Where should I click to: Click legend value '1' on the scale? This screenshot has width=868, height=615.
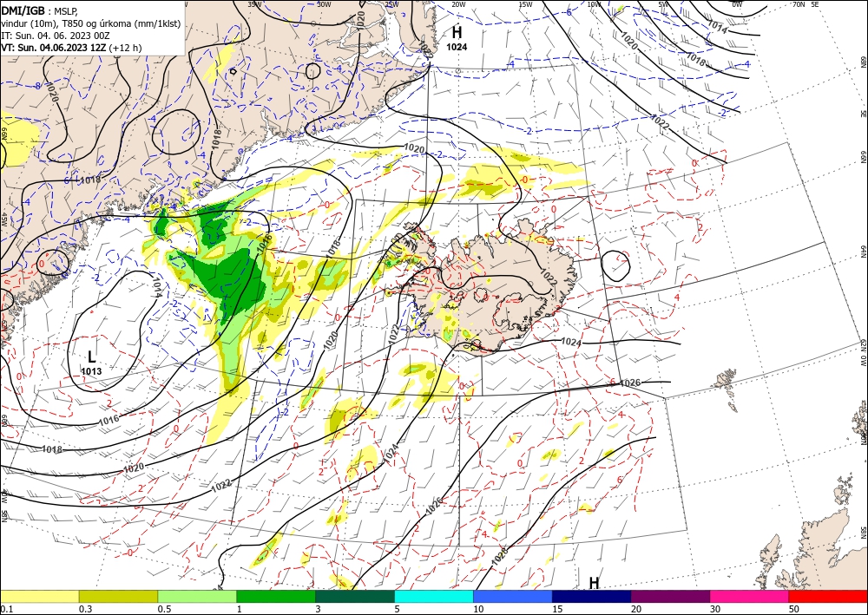point(240,609)
